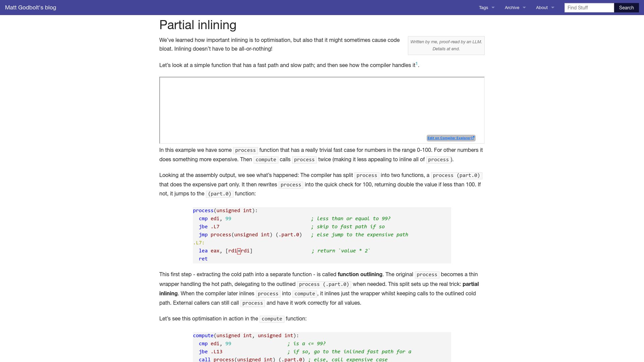
Task: Expand the Tags dropdown menu
Action: 487,7
